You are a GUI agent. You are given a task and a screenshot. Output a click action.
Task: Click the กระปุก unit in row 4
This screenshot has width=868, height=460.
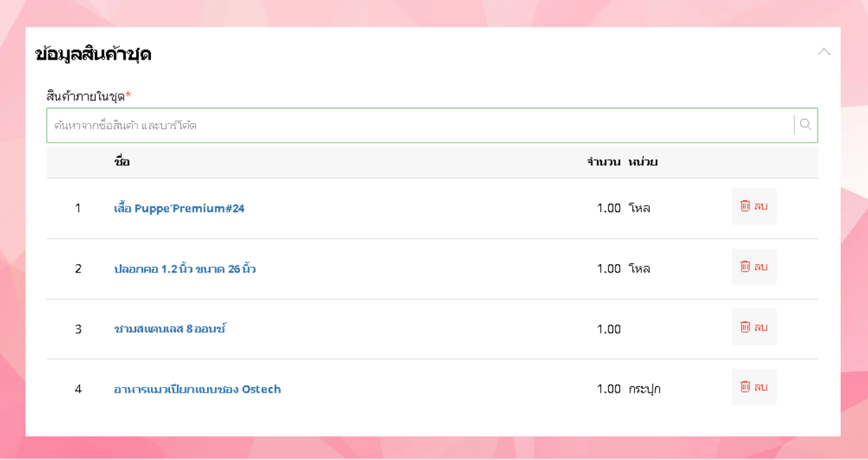coord(644,389)
